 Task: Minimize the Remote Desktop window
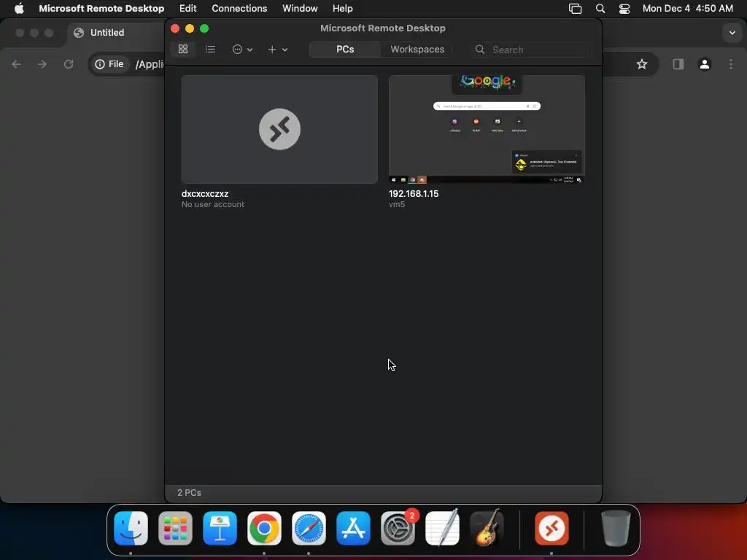pos(190,28)
